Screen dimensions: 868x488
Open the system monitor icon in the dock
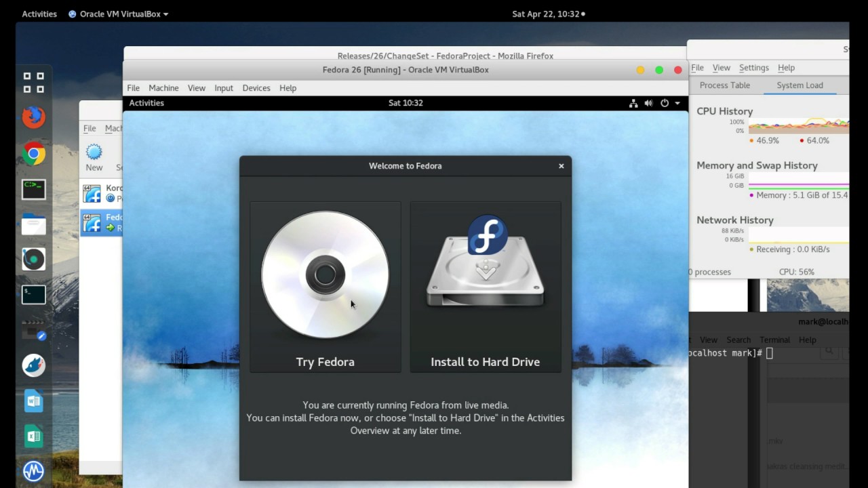[33, 470]
